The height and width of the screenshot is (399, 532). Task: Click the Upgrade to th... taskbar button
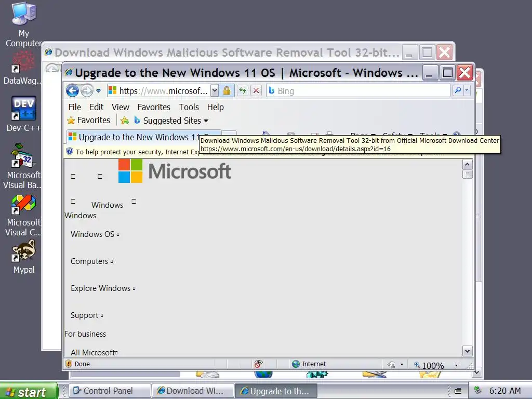(x=276, y=391)
